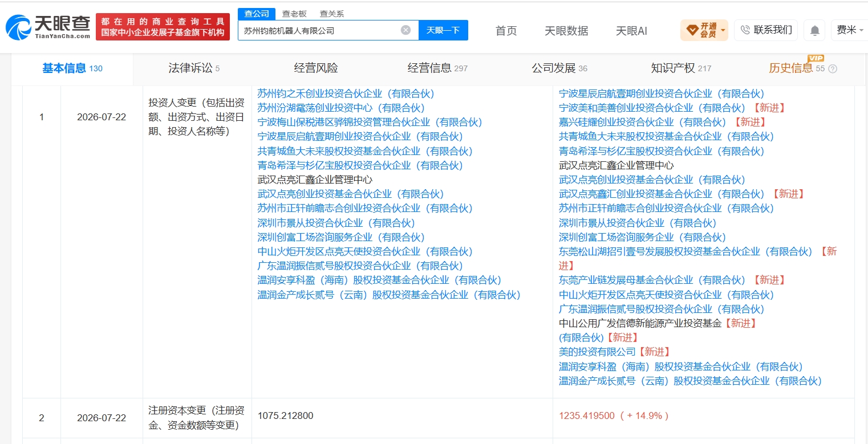Click the VIP badge above 历史信息
The width and height of the screenshot is (868, 444).
pyautogui.click(x=816, y=58)
